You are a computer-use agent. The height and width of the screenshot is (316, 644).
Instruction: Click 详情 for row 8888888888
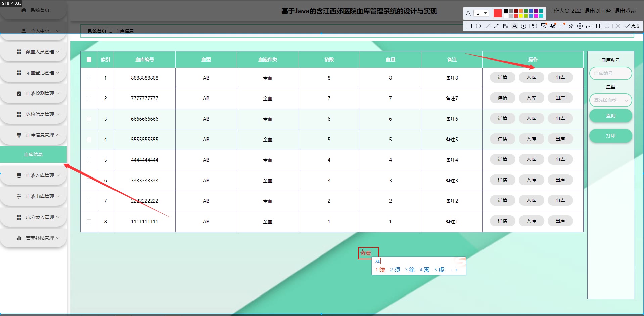point(502,77)
